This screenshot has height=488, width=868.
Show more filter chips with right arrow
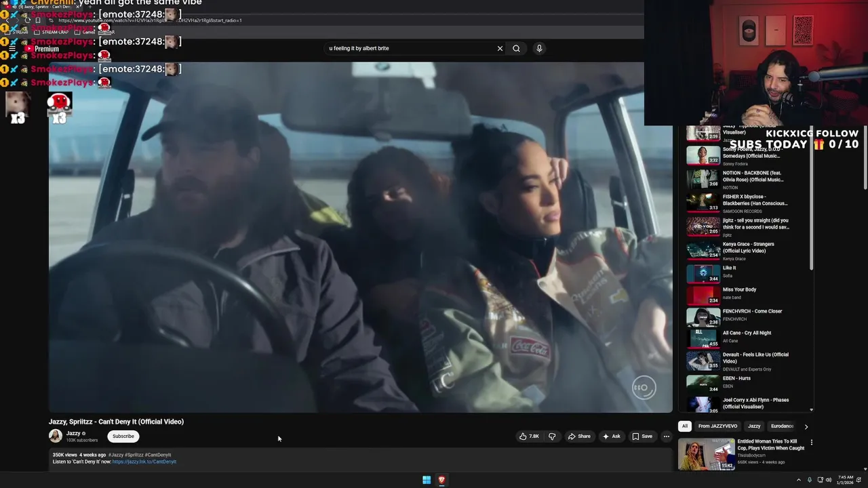coord(806,426)
